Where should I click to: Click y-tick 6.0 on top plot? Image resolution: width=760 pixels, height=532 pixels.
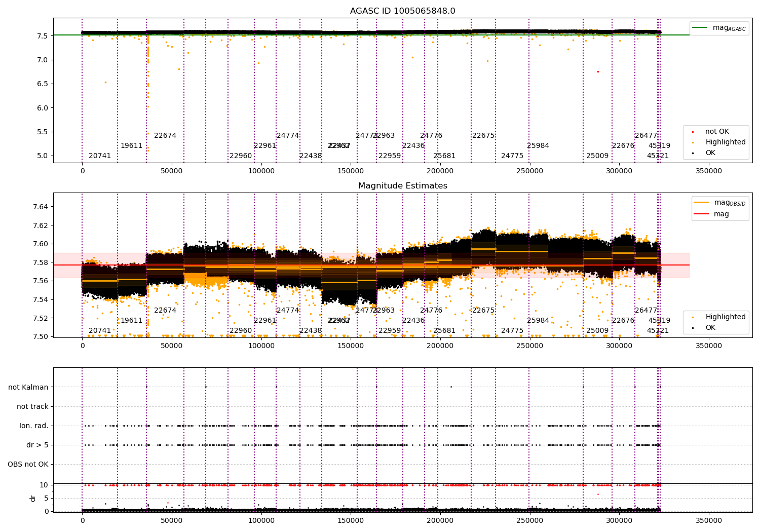click(x=43, y=108)
